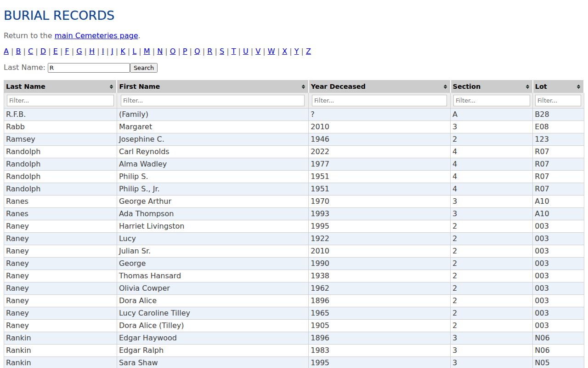588x368 pixels.
Task: Click the 'Olivia Cowper' cell
Action: [213, 288]
